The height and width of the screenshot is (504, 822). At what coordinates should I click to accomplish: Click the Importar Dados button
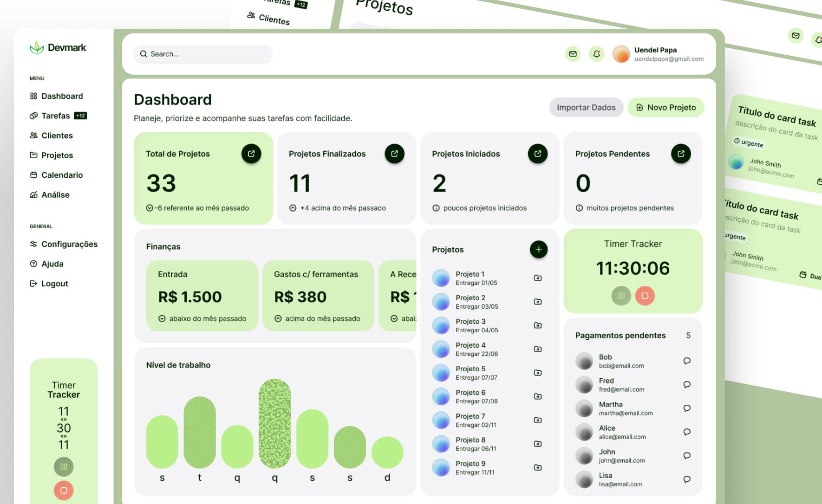click(586, 107)
